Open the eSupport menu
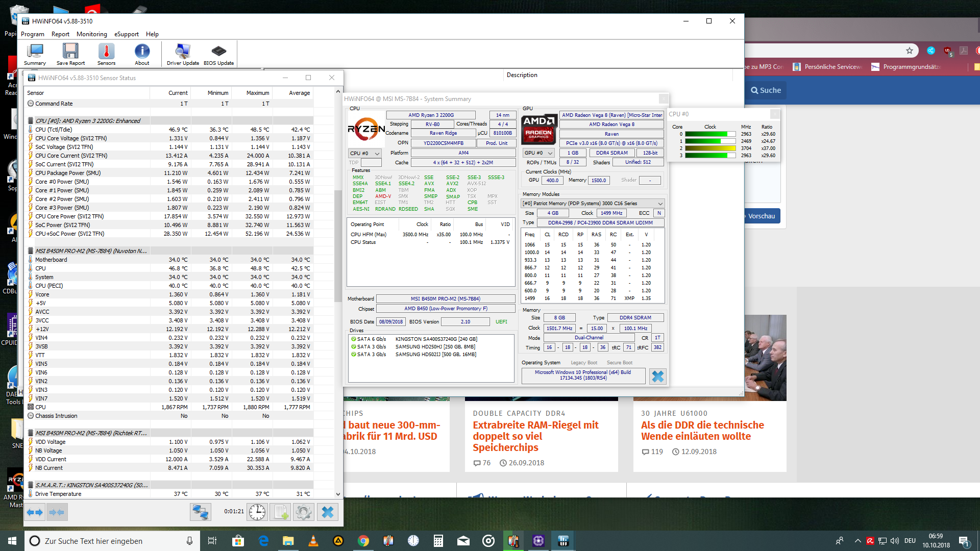Image resolution: width=980 pixels, height=551 pixels. tap(126, 34)
